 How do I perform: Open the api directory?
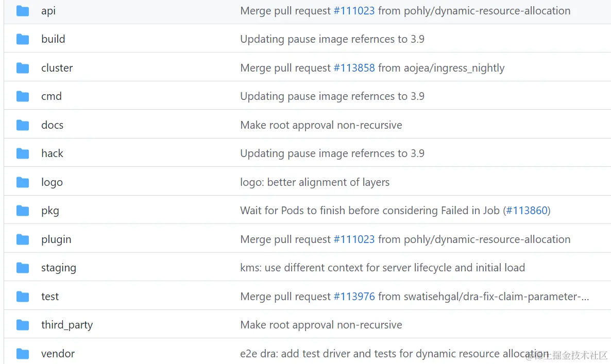(48, 11)
